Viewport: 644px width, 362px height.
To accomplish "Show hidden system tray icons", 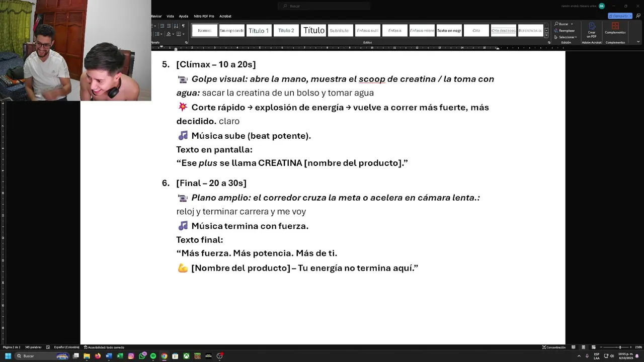I will 579,356.
